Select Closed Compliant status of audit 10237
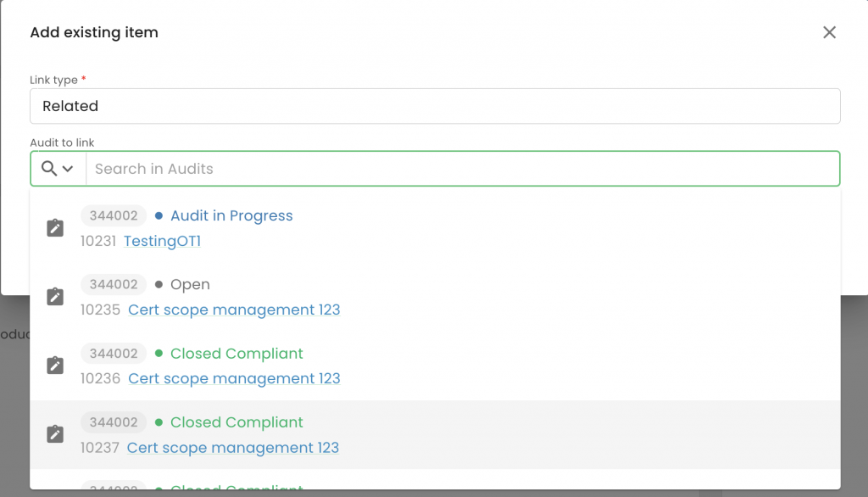Screen dimensions: 868x497 [x=236, y=422]
